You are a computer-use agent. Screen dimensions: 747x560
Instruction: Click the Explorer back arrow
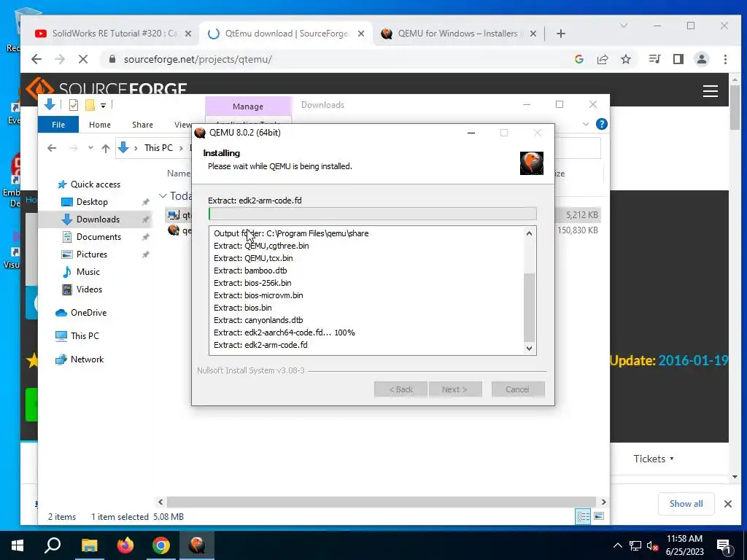[52, 148]
